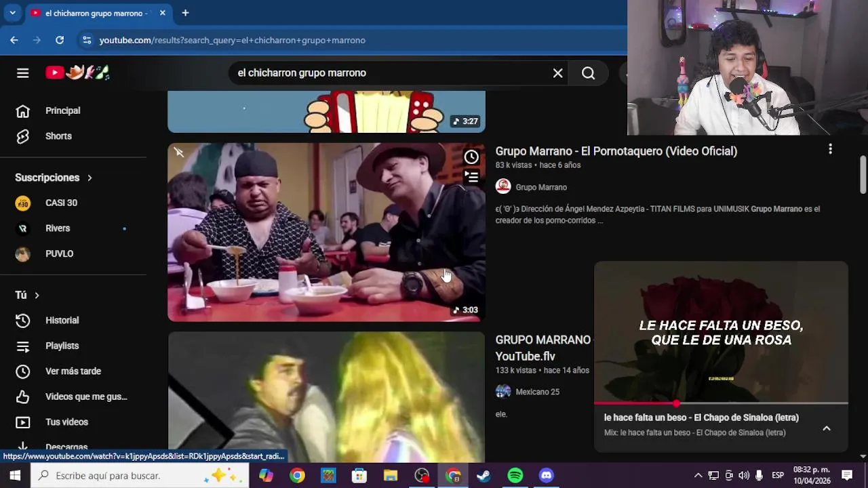Screen dimensions: 868x488
Task: Open the Grupo Marrano - El Pornotaquero title
Action: (616, 151)
